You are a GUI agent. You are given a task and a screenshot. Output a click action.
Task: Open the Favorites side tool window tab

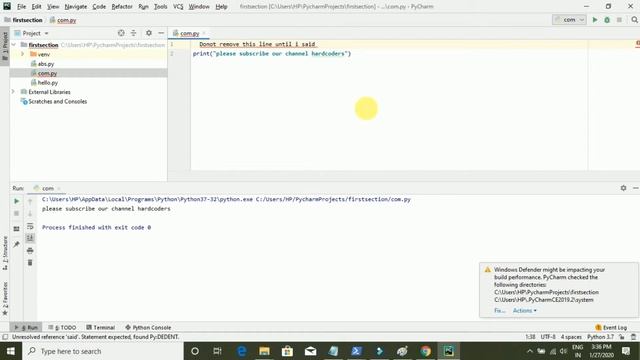[x=5, y=299]
